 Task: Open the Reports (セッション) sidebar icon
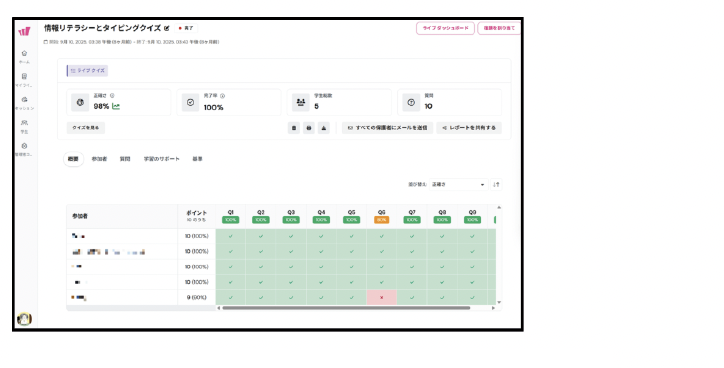click(x=24, y=100)
